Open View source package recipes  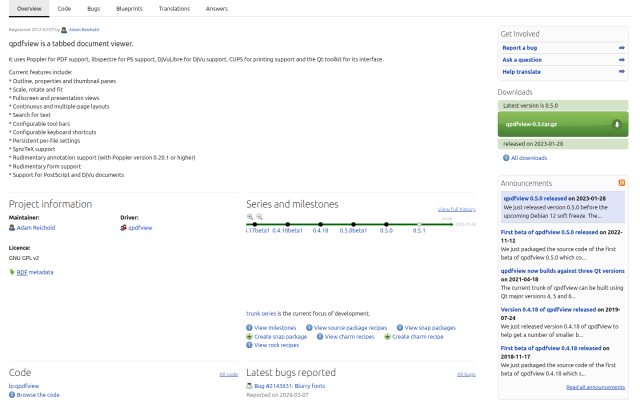(x=350, y=328)
